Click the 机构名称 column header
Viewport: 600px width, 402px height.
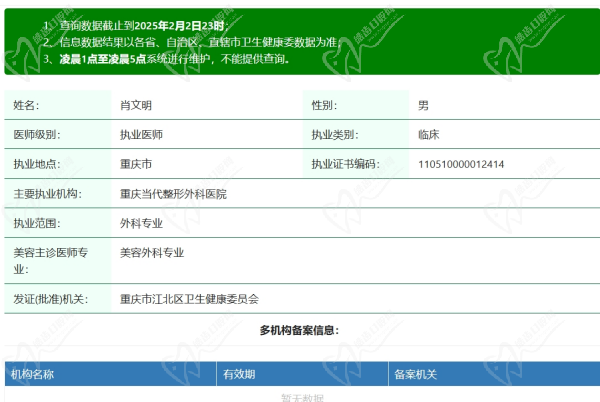[x=32, y=374]
